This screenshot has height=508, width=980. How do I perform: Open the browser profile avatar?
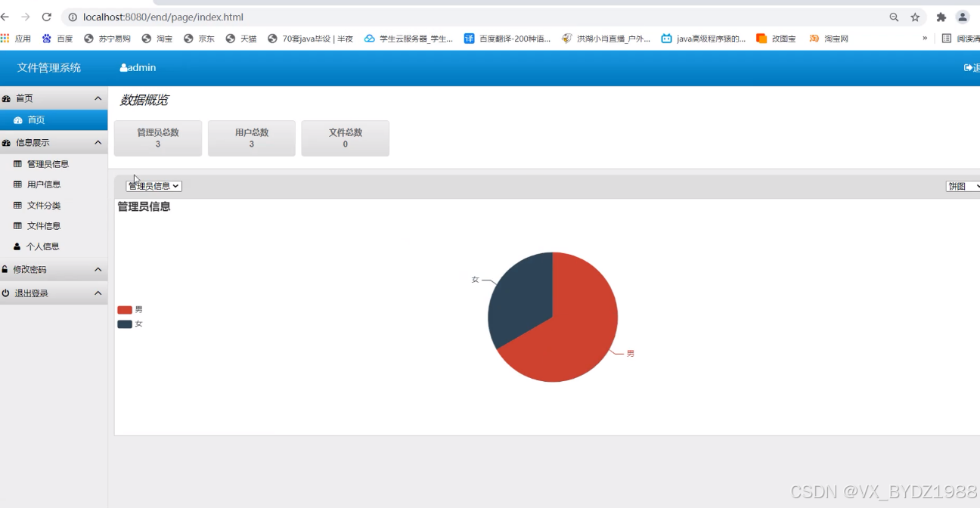pyautogui.click(x=963, y=17)
